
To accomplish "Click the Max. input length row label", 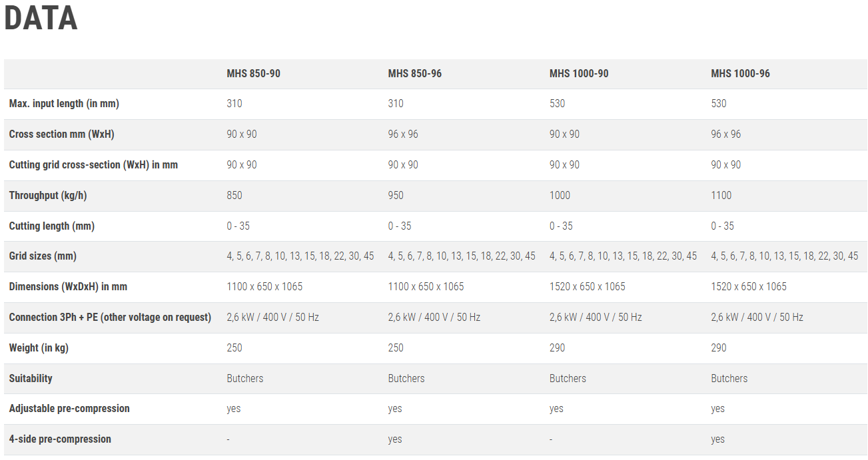I will click(x=64, y=104).
